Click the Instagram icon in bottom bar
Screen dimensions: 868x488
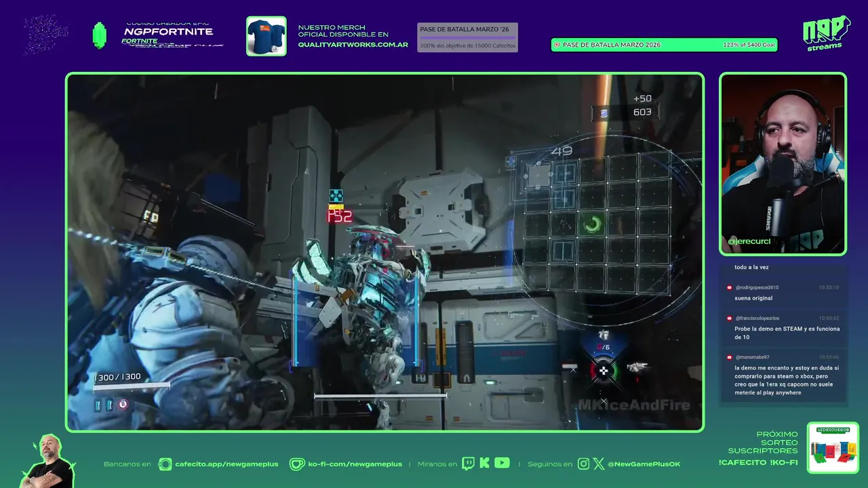click(x=584, y=464)
